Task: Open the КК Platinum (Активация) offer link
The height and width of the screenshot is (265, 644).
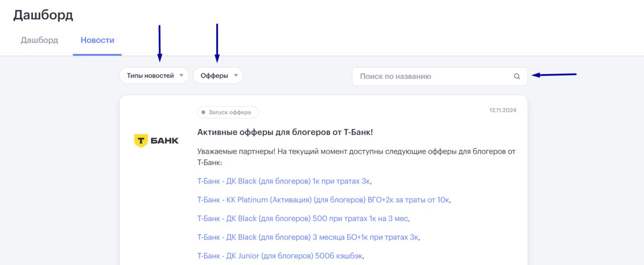Action: pos(323,200)
